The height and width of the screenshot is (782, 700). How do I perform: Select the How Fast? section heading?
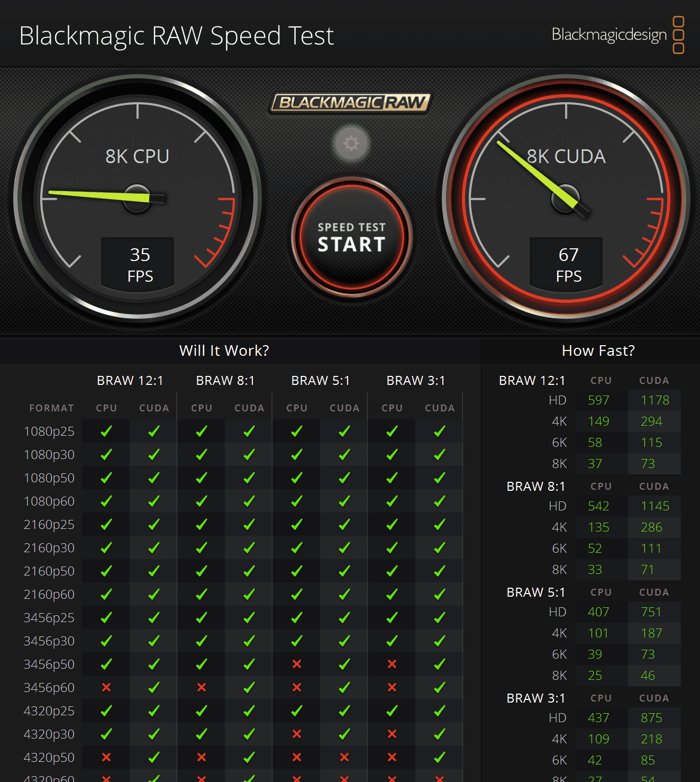(598, 350)
